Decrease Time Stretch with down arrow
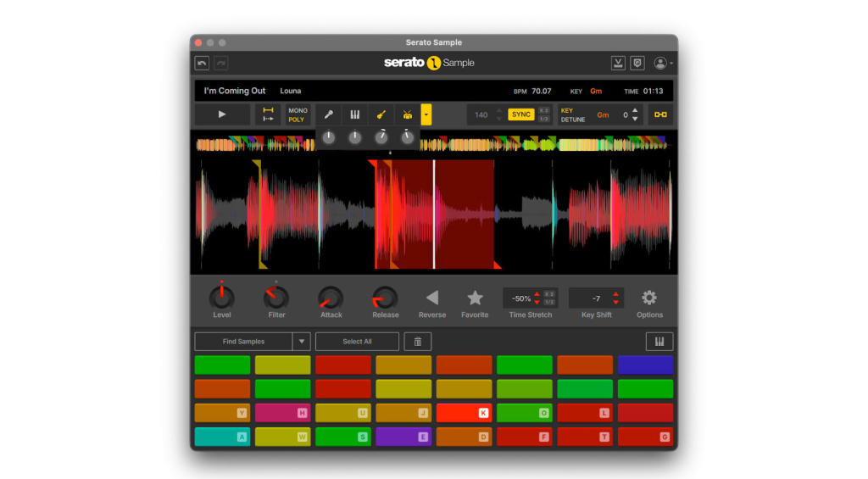The width and height of the screenshot is (868, 479). [x=537, y=303]
